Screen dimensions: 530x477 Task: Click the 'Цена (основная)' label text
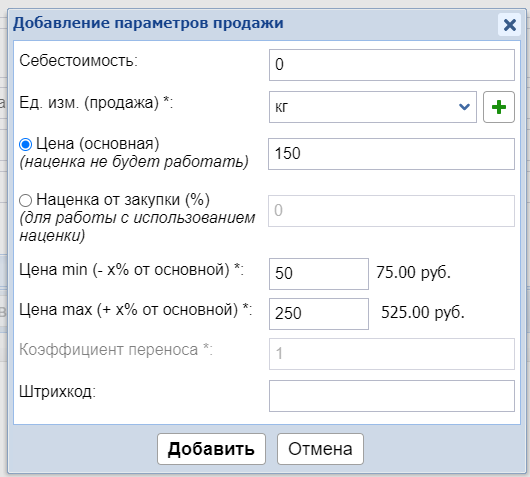pyautogui.click(x=98, y=144)
